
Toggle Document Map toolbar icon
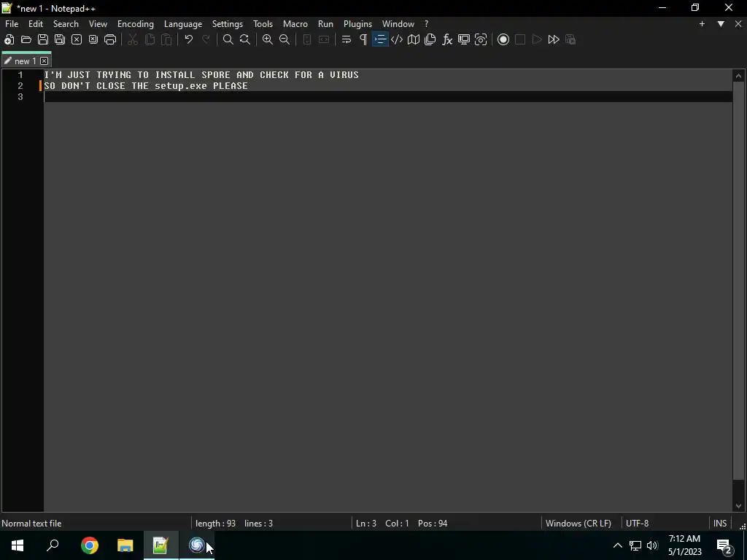pyautogui.click(x=414, y=39)
